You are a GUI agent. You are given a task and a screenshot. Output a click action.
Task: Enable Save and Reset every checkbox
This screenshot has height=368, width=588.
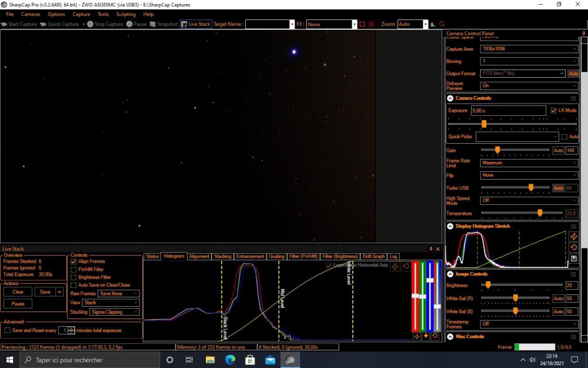click(7, 330)
